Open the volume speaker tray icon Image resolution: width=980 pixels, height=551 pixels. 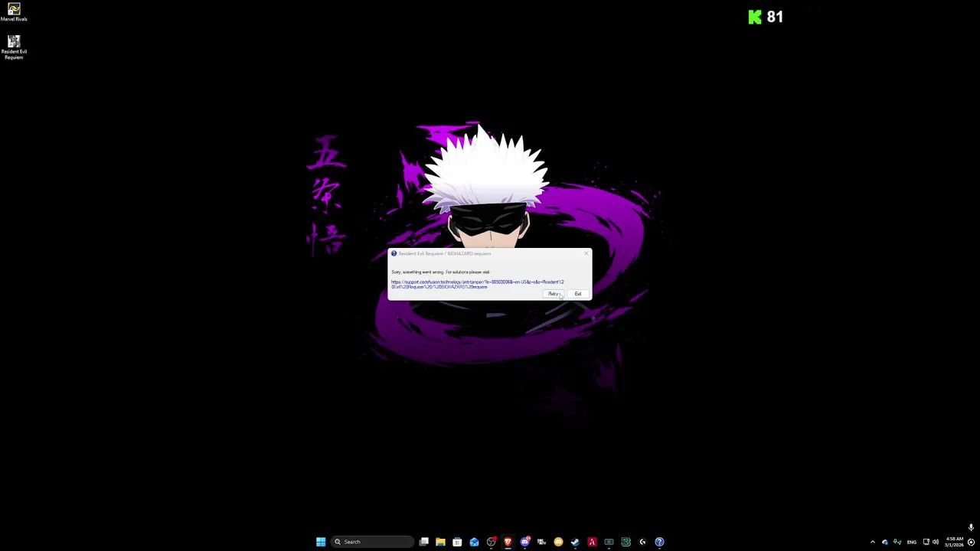click(x=936, y=542)
